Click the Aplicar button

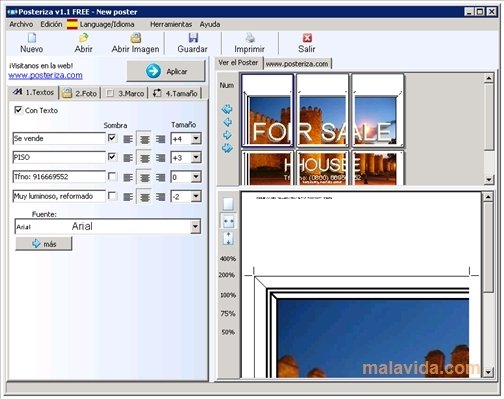click(x=166, y=71)
